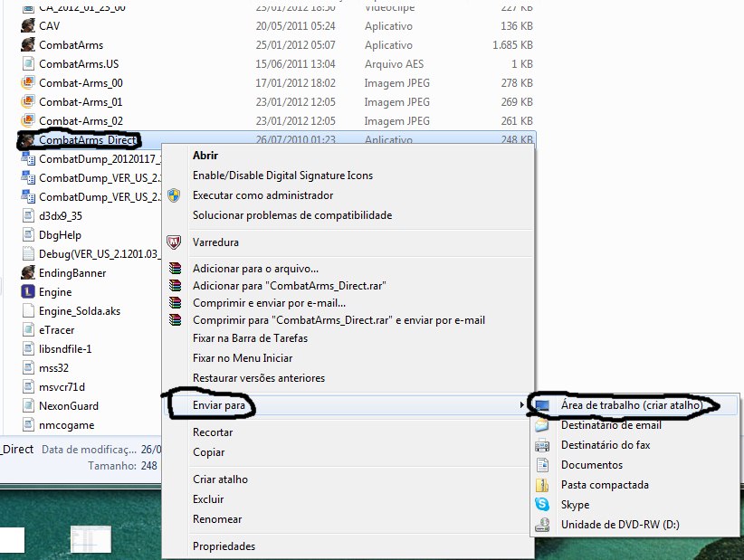
Task: Select Restaurar versões anteriores
Action: pos(259,378)
